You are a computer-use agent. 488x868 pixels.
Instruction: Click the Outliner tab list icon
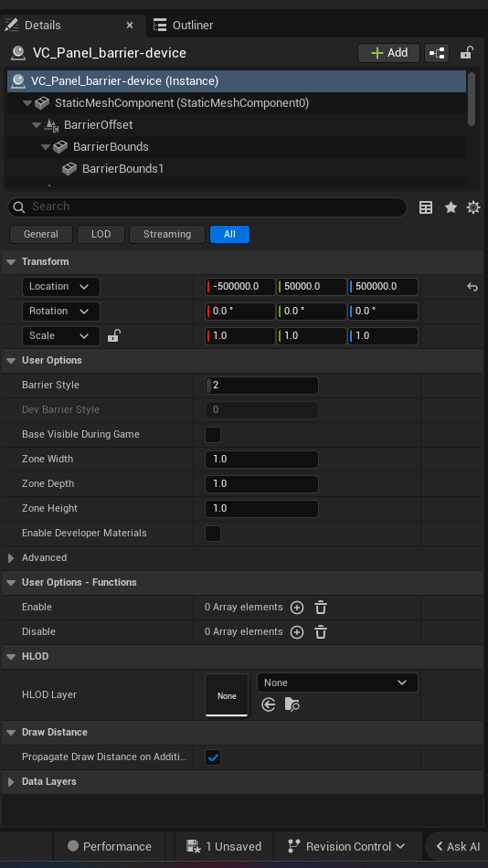(x=160, y=25)
